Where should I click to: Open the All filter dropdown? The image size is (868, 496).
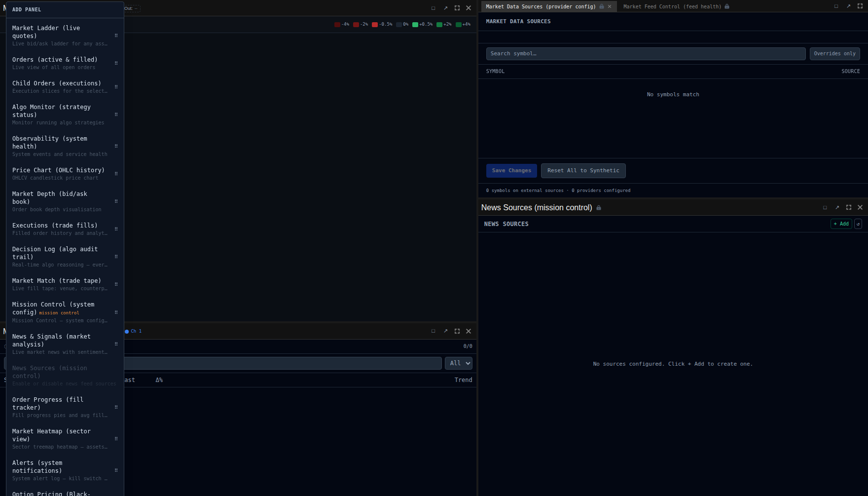(x=459, y=363)
